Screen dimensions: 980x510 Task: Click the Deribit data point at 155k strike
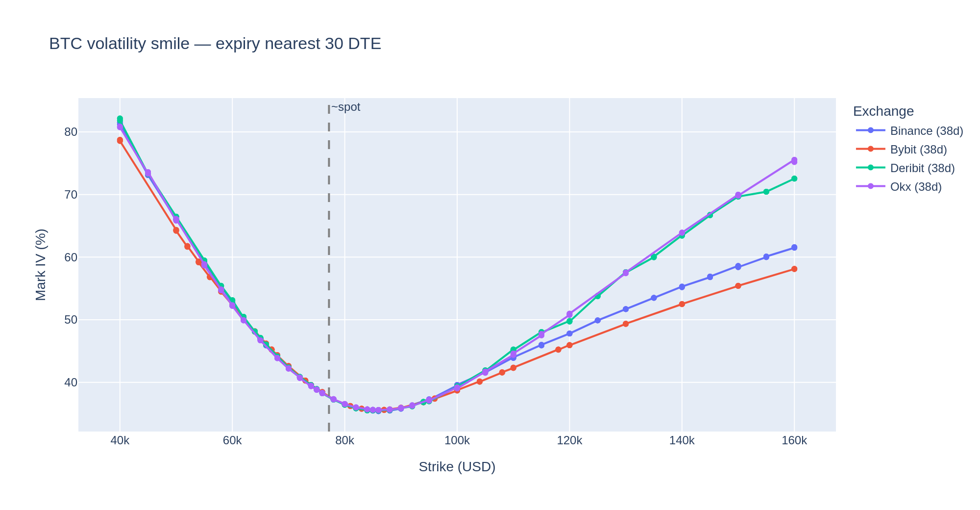[766, 192]
